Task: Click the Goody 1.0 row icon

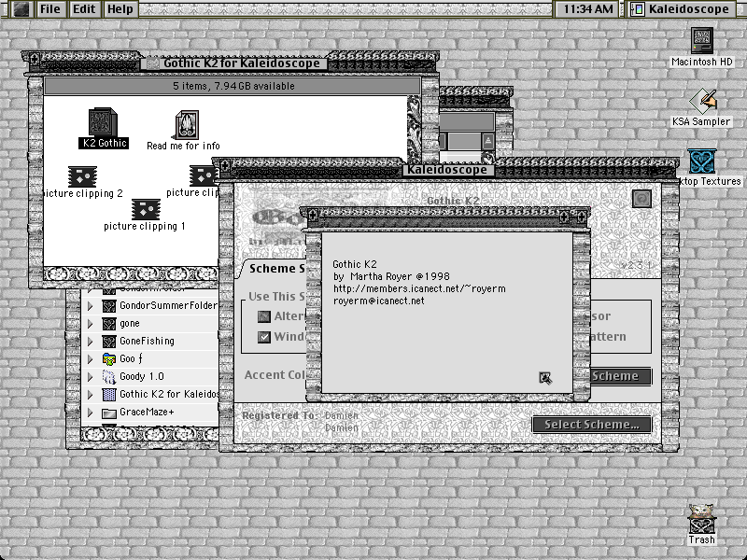Action: [x=109, y=377]
